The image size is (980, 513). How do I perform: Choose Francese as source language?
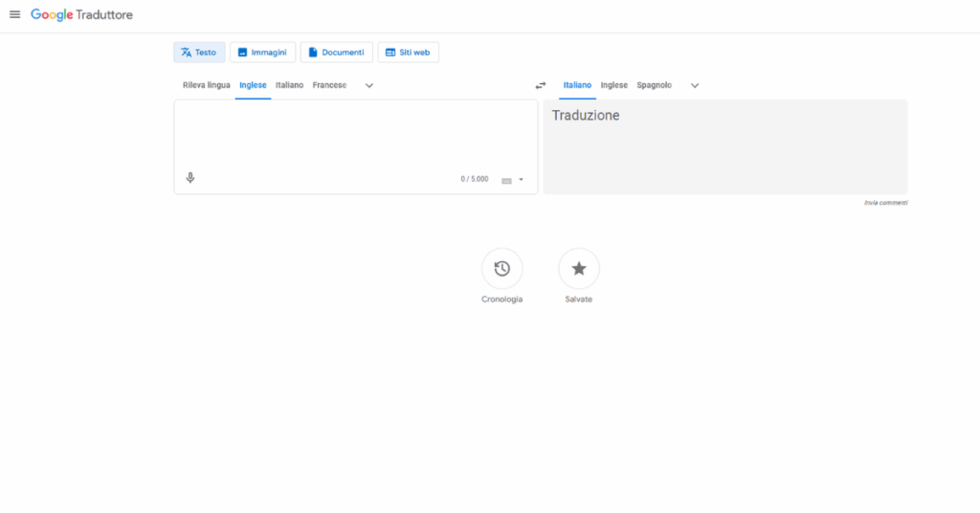pyautogui.click(x=329, y=85)
